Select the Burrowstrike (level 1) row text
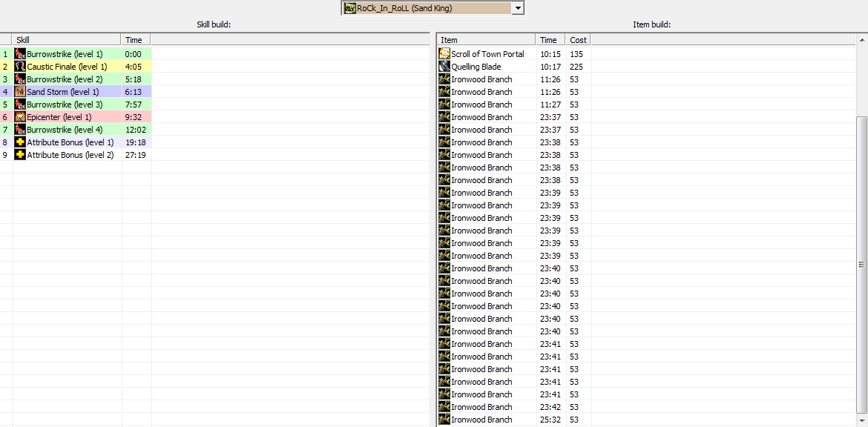The width and height of the screenshot is (868, 427). click(x=65, y=54)
